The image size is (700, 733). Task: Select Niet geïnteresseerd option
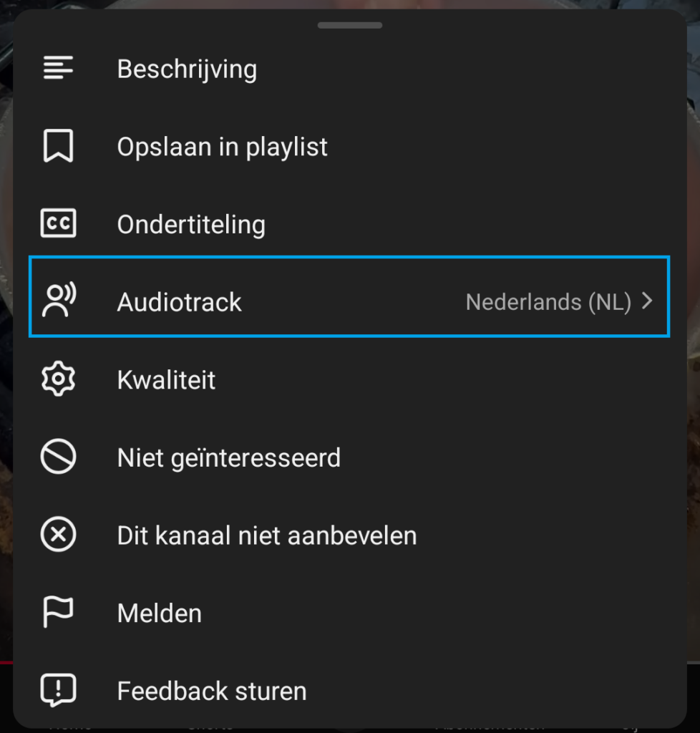point(228,457)
